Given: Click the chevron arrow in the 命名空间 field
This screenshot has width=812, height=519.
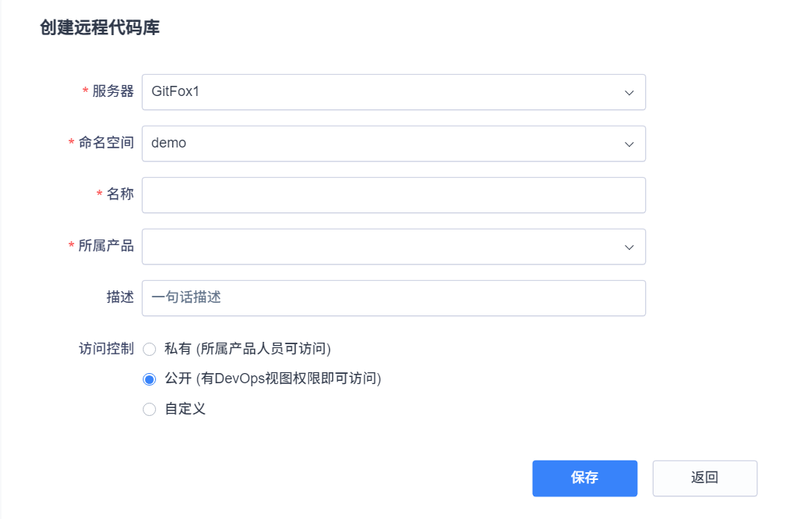Looking at the screenshot, I should 629,144.
